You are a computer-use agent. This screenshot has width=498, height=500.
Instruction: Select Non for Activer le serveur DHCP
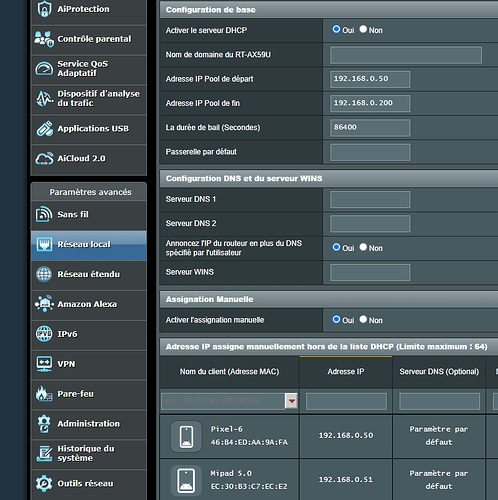point(363,29)
